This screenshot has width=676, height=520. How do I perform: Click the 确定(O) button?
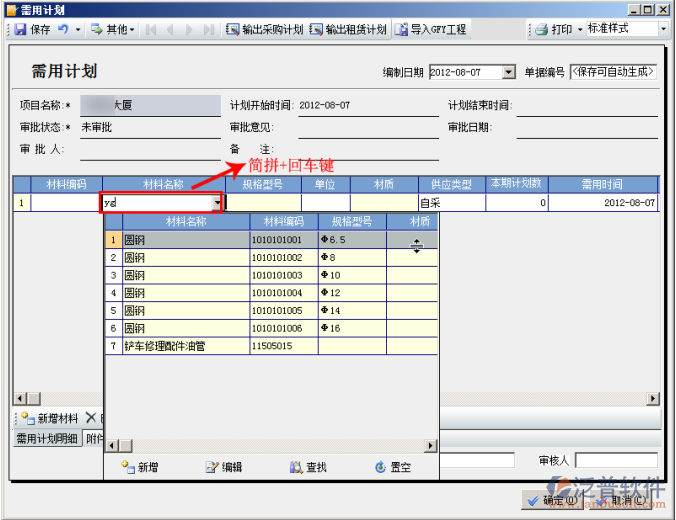554,500
